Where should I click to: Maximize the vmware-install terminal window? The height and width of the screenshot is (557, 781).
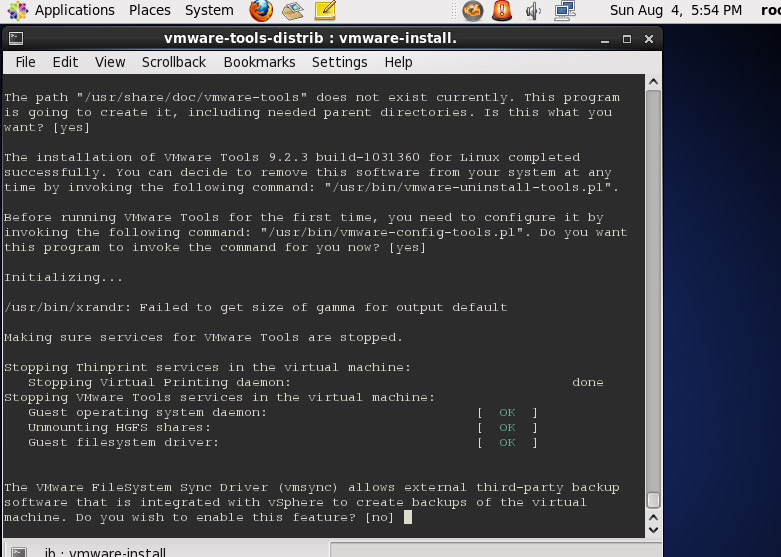627,39
